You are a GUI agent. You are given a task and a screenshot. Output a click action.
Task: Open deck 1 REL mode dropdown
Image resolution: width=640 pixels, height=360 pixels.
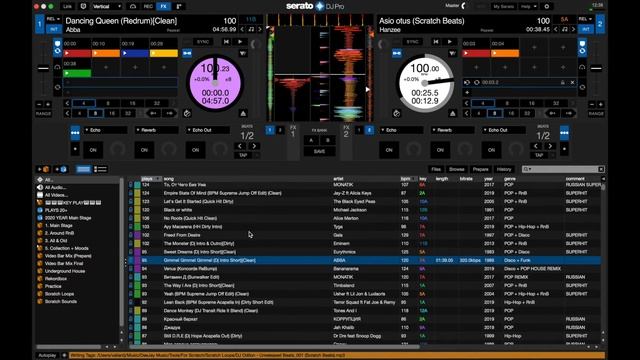click(53, 19)
